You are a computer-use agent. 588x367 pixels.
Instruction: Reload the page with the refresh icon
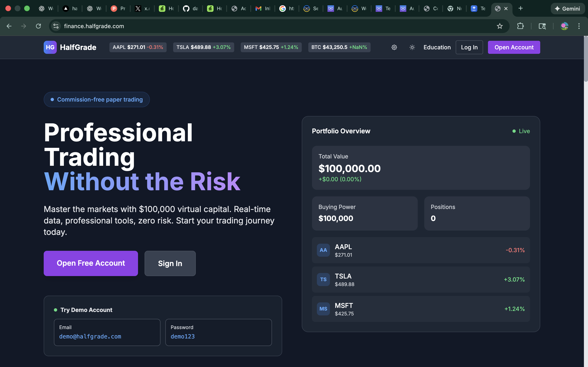[x=38, y=26]
